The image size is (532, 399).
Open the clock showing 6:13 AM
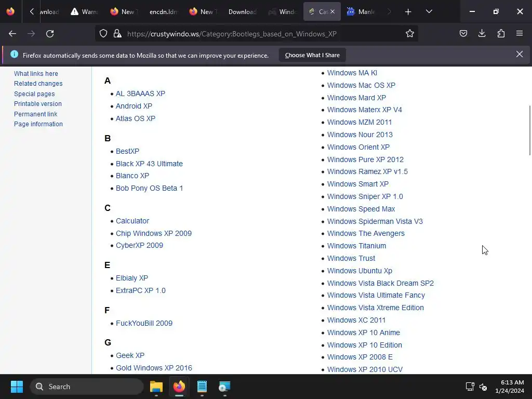[x=510, y=387]
